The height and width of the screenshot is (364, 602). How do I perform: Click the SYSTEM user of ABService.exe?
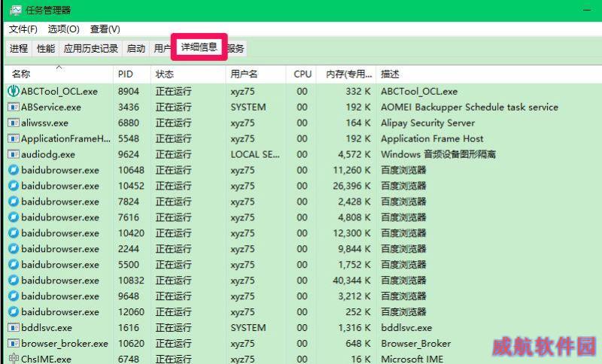point(248,107)
